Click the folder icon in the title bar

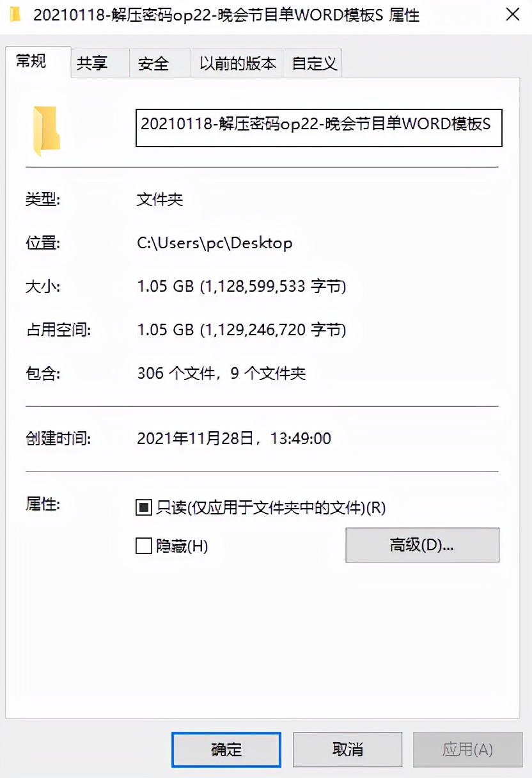pyautogui.click(x=15, y=14)
